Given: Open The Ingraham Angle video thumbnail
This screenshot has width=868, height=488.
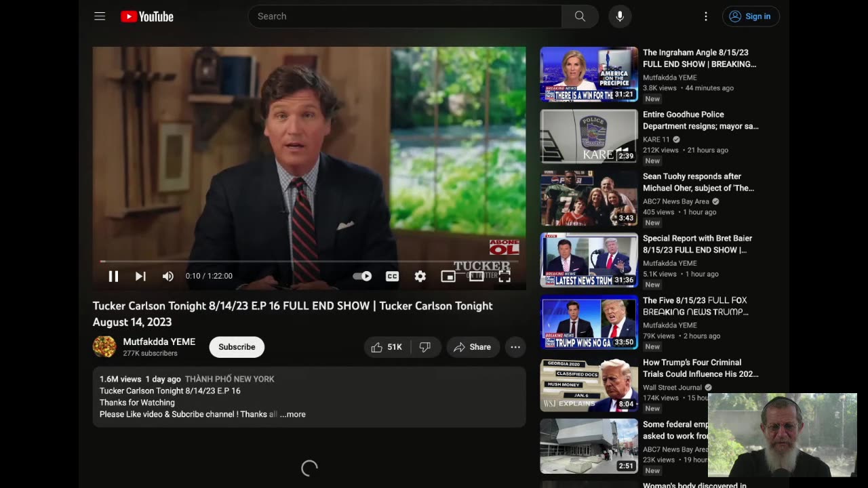Looking at the screenshot, I should [589, 74].
